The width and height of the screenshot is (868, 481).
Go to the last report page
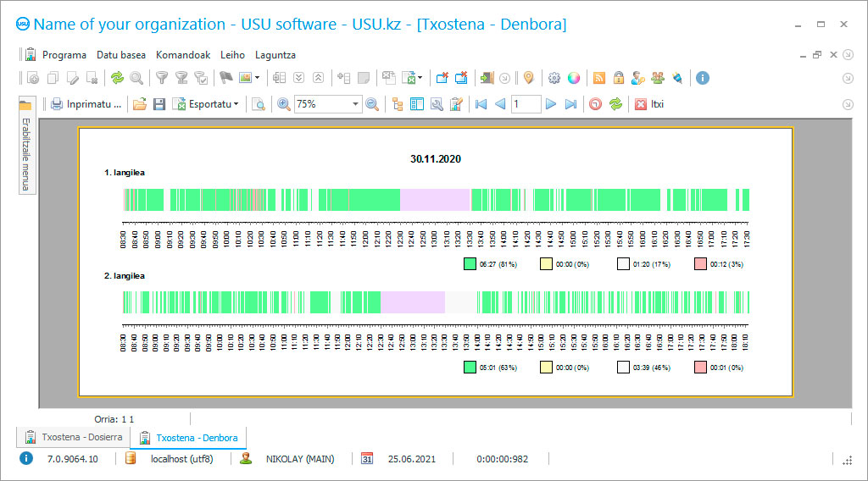pos(570,104)
